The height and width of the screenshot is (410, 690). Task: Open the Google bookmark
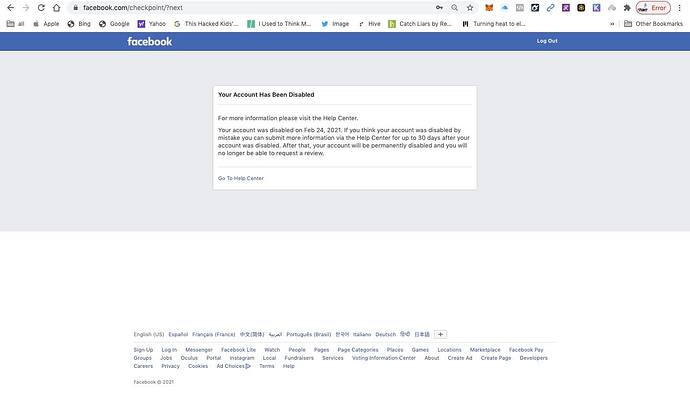[114, 24]
